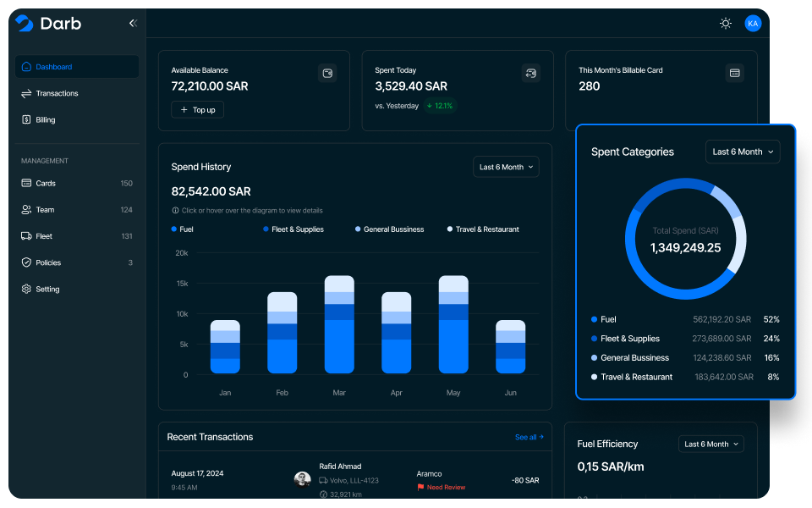Click the wallet icon in Available Balance card
812x508 pixels.
click(327, 73)
